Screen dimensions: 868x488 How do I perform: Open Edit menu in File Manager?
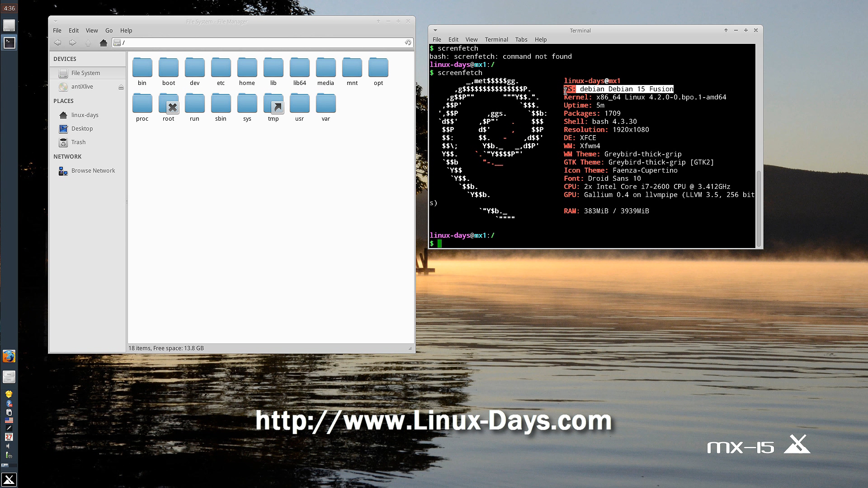point(74,30)
